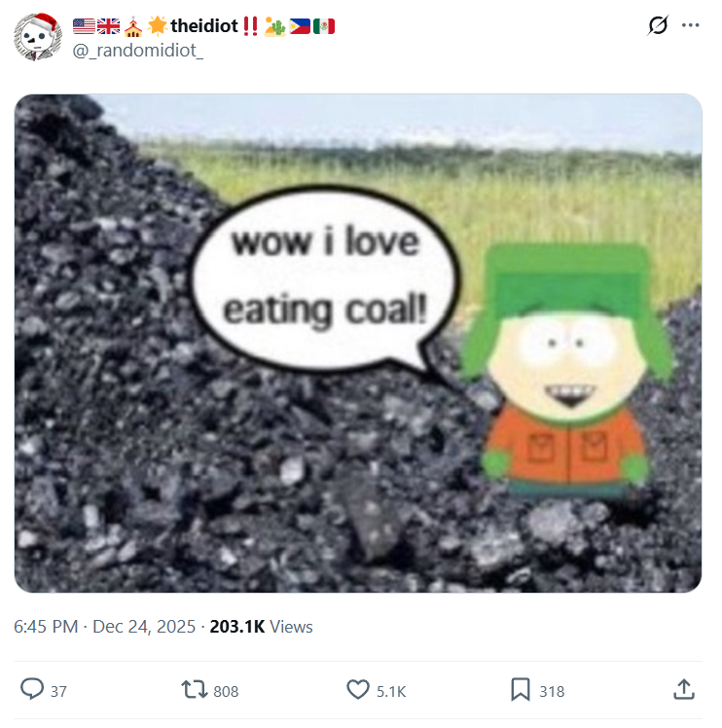Click the Grok slashed-circle icon
The height and width of the screenshot is (728, 722).
point(657,25)
